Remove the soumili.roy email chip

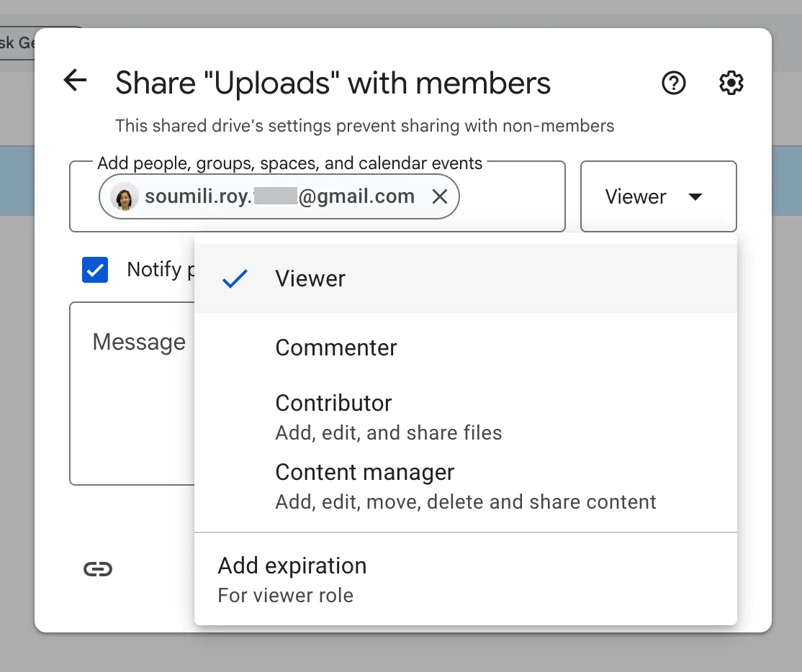tap(439, 196)
